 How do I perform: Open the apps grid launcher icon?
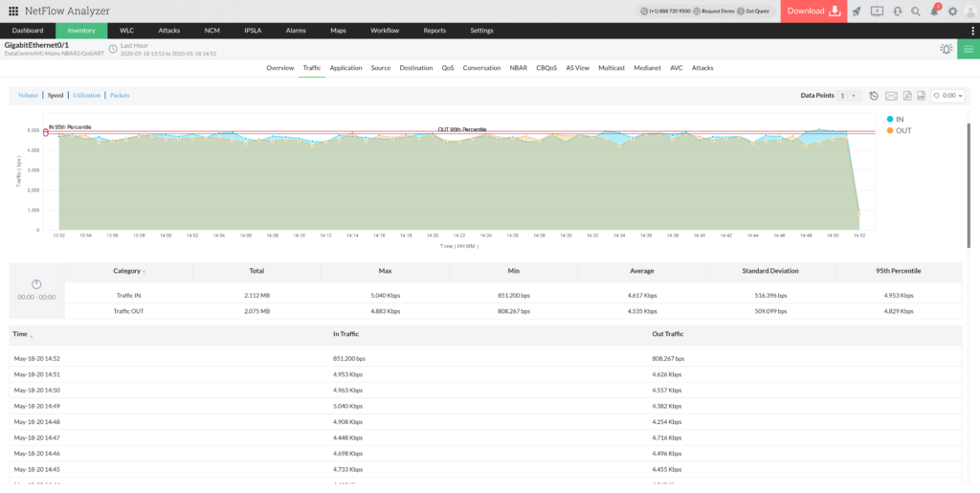pos(13,11)
